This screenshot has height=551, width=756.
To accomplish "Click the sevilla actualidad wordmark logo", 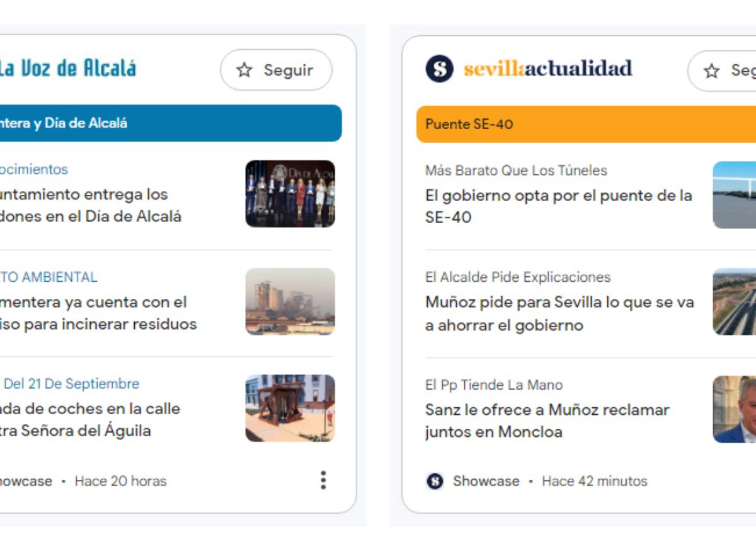I will pos(548,69).
